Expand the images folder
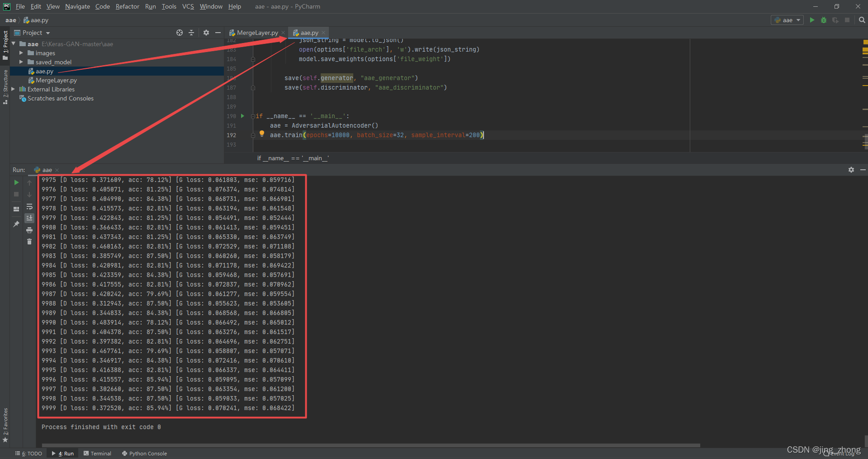Screen dimensions: 868x459 pos(21,53)
